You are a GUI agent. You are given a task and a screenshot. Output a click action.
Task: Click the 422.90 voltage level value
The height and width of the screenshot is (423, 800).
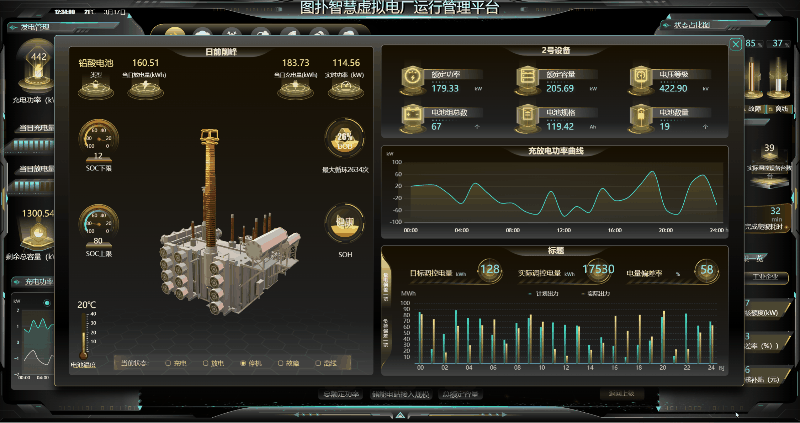pyautogui.click(x=673, y=88)
